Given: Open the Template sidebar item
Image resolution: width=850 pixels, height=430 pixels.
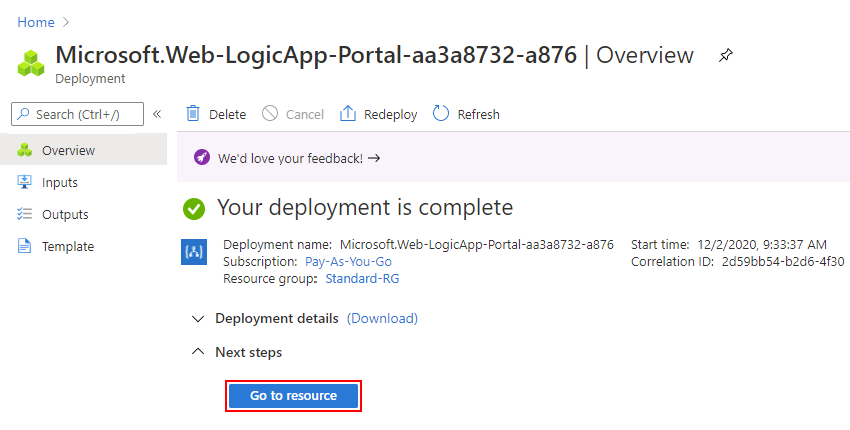Looking at the screenshot, I should click(x=67, y=246).
